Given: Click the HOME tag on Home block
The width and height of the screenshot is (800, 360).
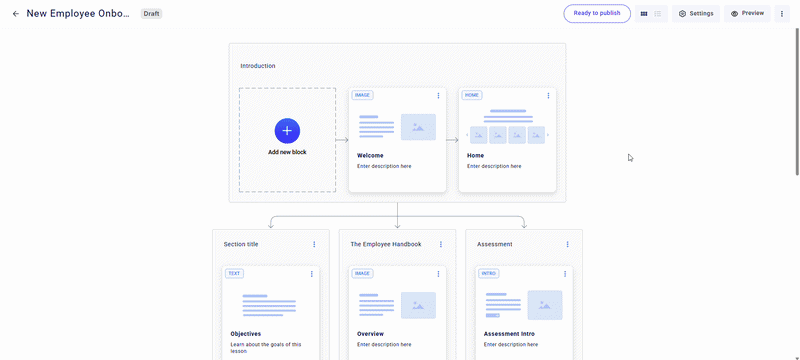Looking at the screenshot, I should (472, 95).
